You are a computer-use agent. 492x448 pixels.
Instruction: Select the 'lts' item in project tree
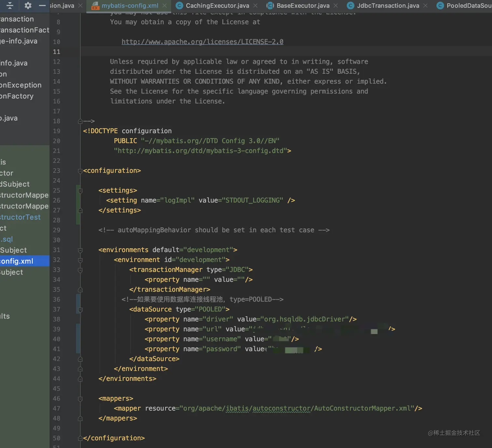[x=5, y=316]
